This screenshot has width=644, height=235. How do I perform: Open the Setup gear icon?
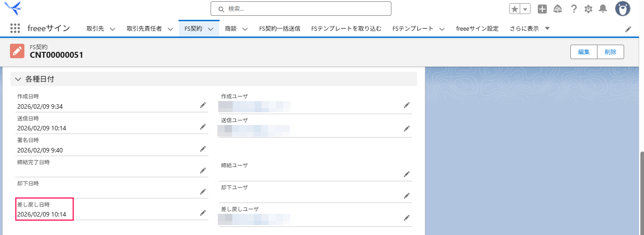(x=588, y=9)
